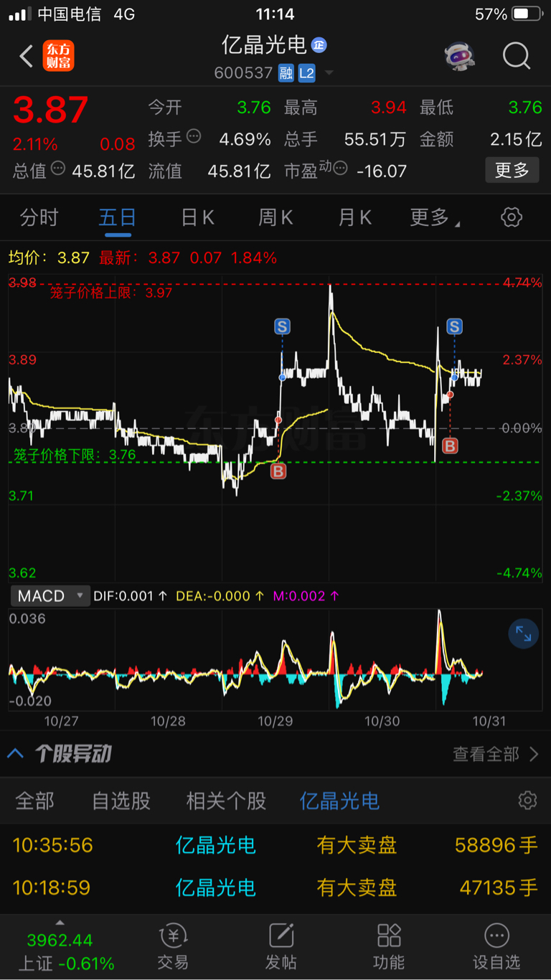Tap the S sell marker near 10/31
Viewport: 551px width, 980px height.
tap(454, 327)
